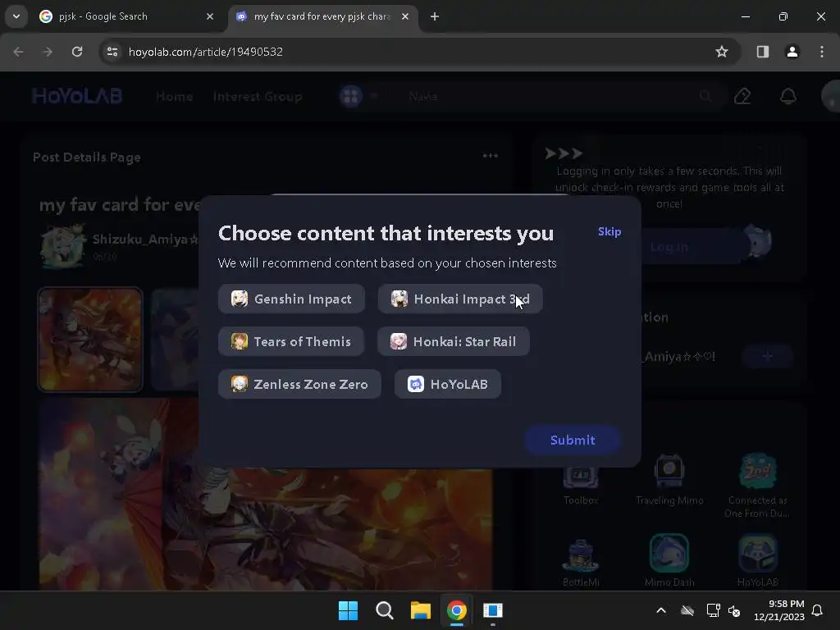Click the Log In button
840x630 pixels.
[x=669, y=247]
